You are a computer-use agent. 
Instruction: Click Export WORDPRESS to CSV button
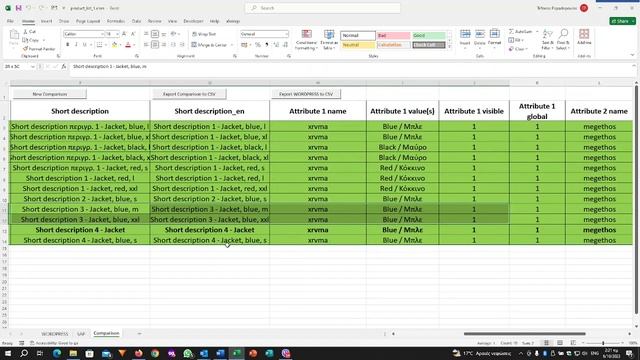click(x=306, y=94)
